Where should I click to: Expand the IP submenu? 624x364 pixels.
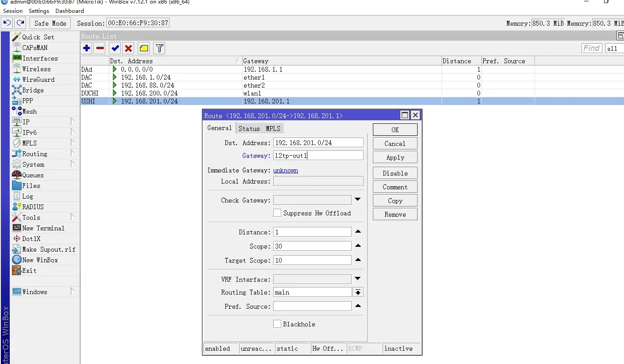(x=72, y=122)
